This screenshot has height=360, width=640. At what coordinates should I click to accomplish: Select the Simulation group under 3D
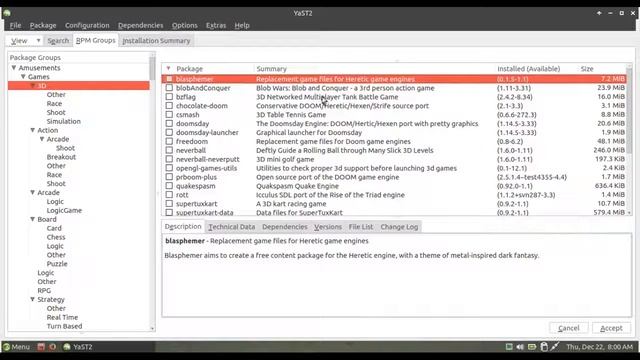tap(64, 121)
